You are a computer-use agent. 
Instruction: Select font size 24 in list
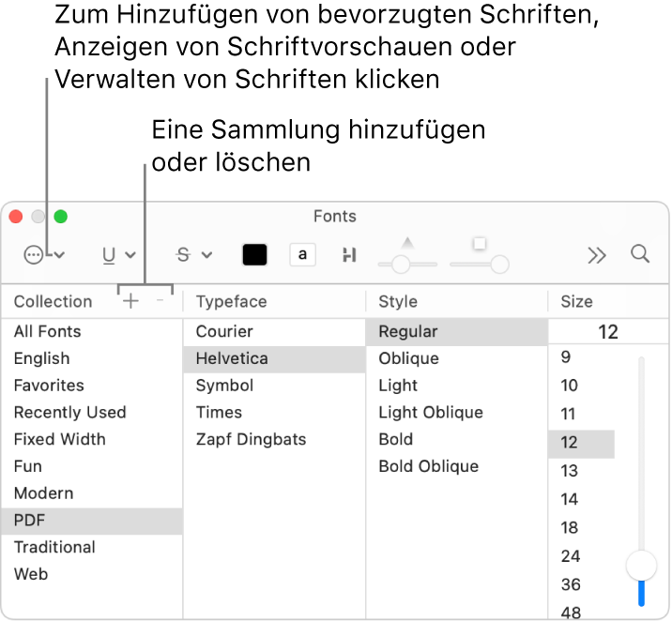[x=571, y=556]
